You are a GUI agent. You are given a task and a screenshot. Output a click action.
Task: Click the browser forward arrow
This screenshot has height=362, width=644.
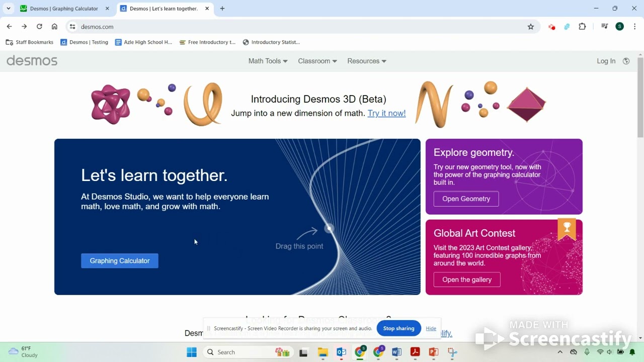tap(24, 27)
